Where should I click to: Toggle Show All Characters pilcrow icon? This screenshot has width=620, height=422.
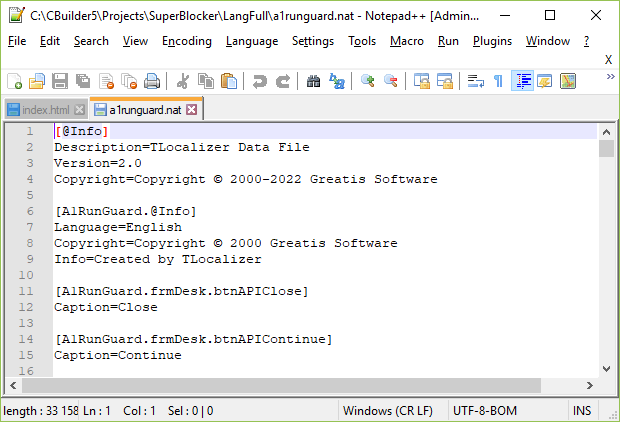click(x=498, y=81)
